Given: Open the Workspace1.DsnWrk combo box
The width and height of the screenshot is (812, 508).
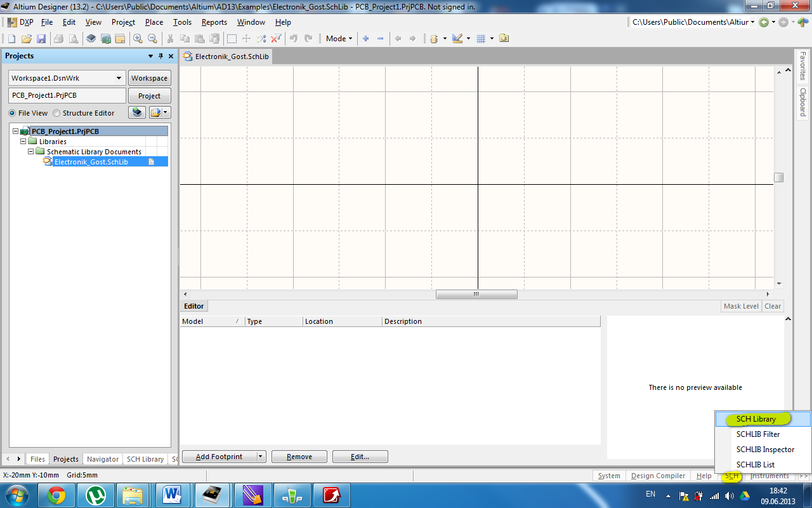Looking at the screenshot, I should click(x=67, y=78).
